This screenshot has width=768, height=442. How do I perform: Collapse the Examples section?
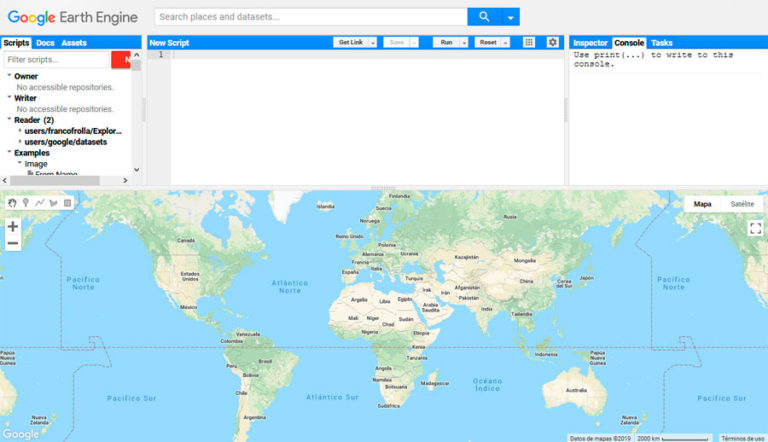point(9,152)
